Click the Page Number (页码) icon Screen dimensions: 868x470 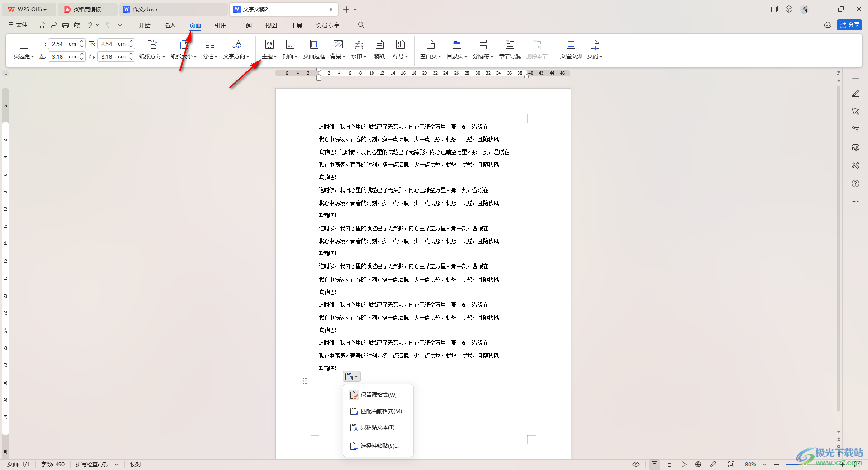click(595, 44)
